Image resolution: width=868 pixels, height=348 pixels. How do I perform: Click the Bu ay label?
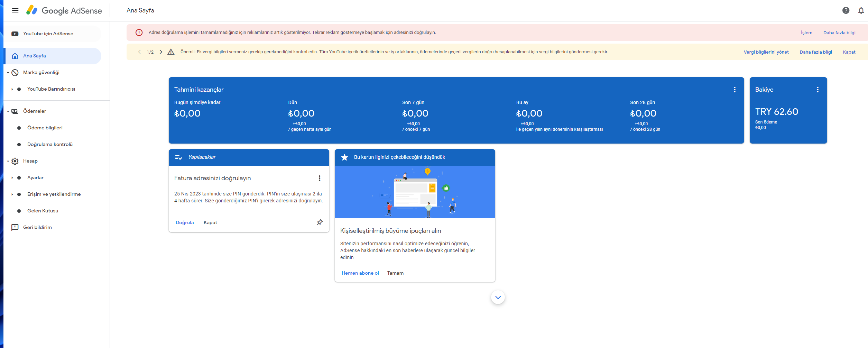click(x=522, y=103)
